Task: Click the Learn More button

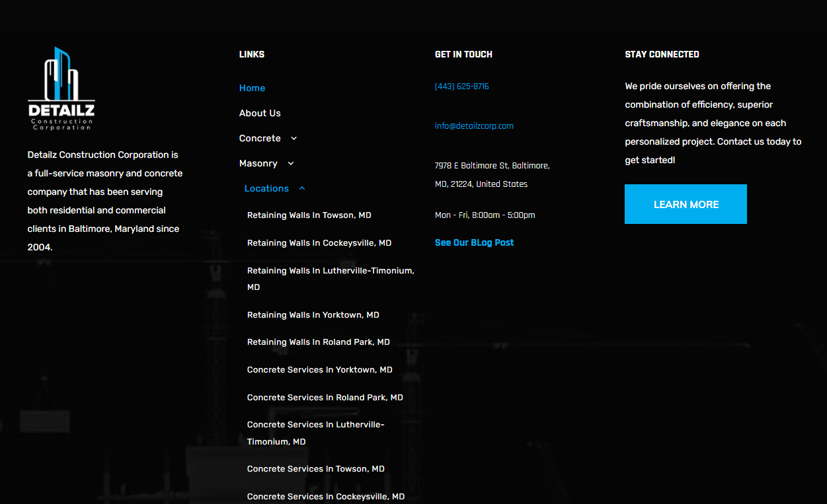Action: 686,205
